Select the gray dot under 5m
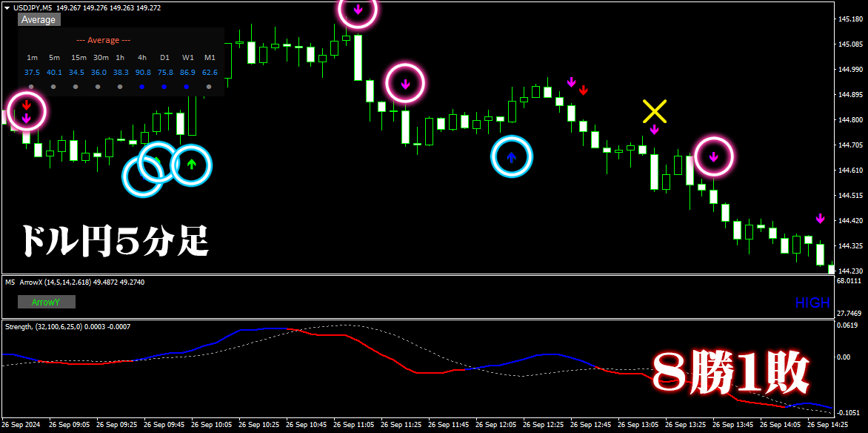Image resolution: width=868 pixels, height=433 pixels. click(54, 87)
